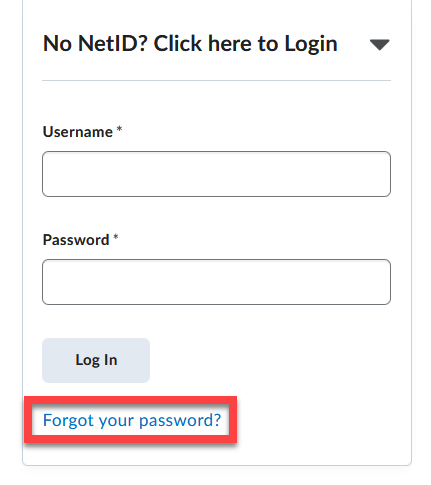
Task: Select the text box under Username
Action: click(x=216, y=174)
